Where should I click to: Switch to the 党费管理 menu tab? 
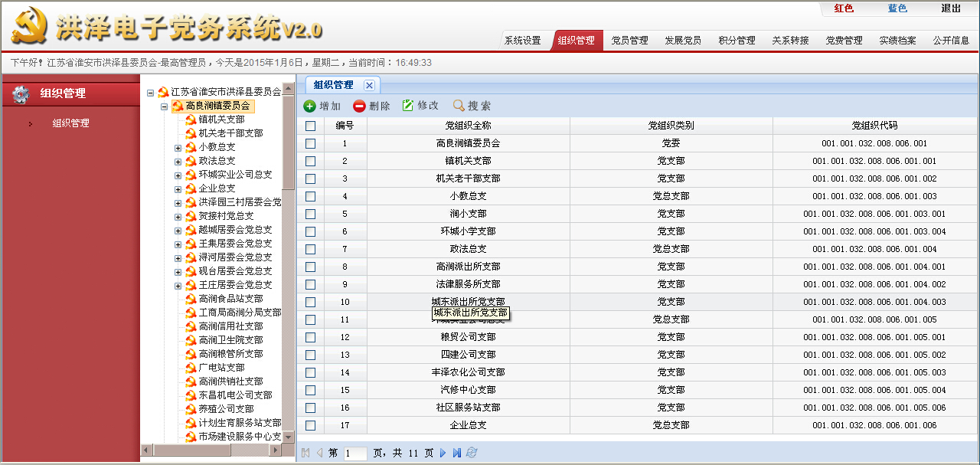pos(844,41)
